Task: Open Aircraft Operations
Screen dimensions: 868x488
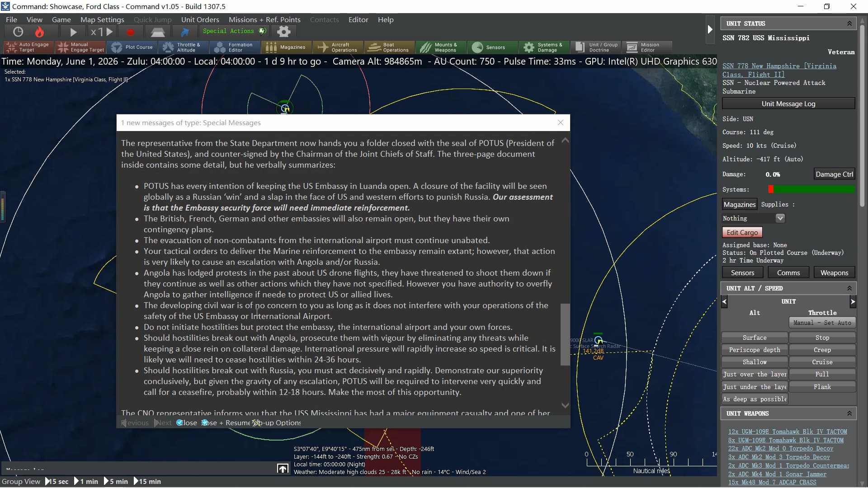Action: 338,47
